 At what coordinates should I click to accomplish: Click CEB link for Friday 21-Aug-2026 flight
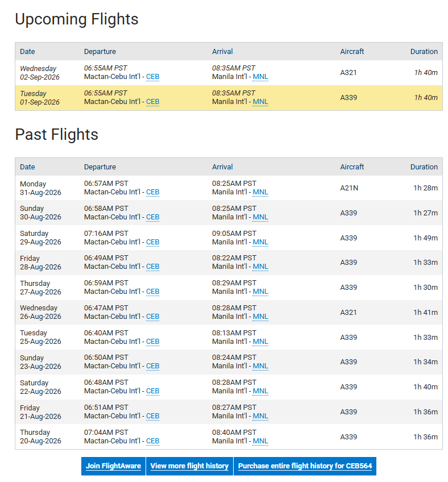[x=152, y=416]
